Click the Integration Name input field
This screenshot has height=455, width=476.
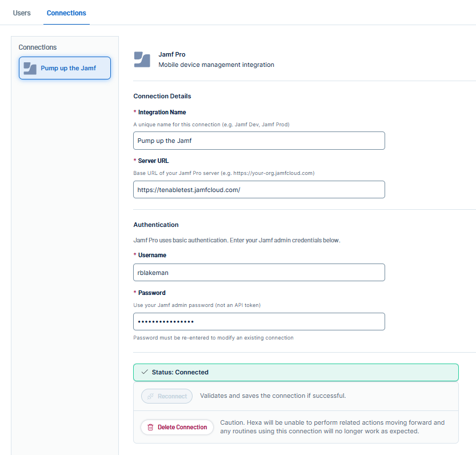point(259,141)
